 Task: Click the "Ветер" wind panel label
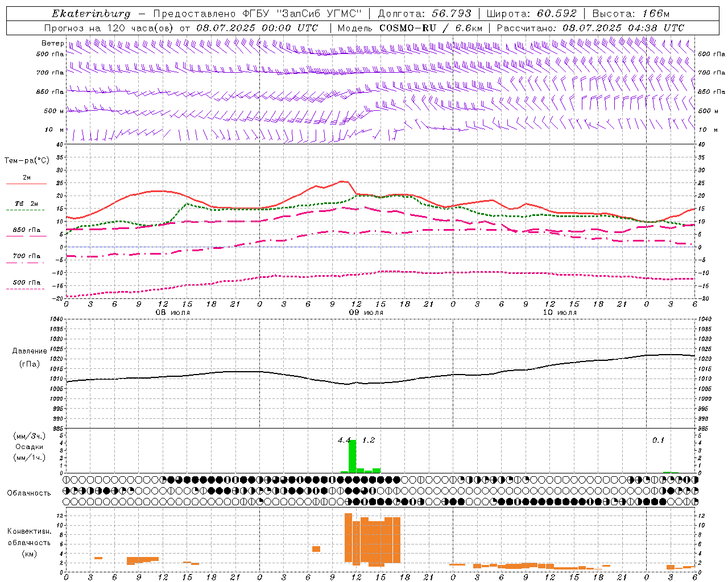click(52, 43)
